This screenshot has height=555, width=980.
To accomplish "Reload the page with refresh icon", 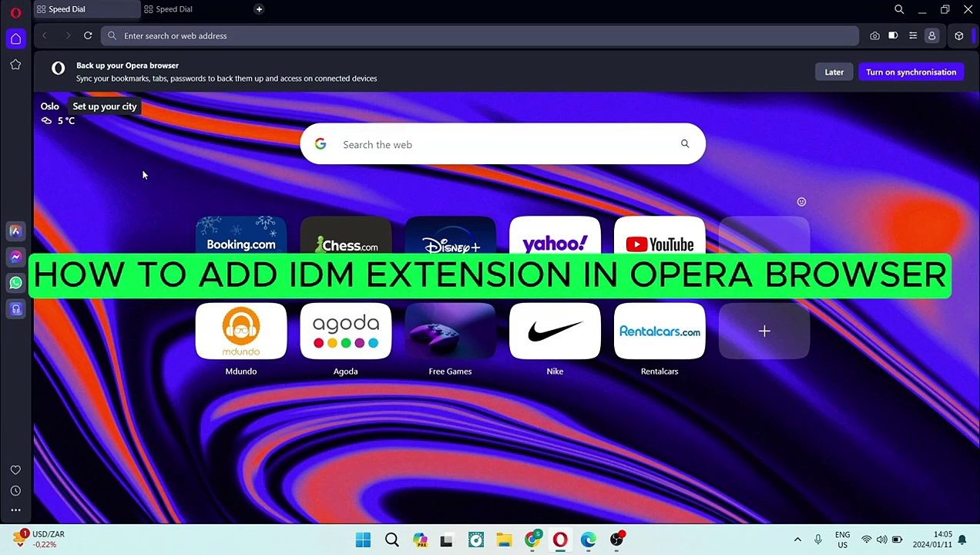I will click(x=88, y=35).
